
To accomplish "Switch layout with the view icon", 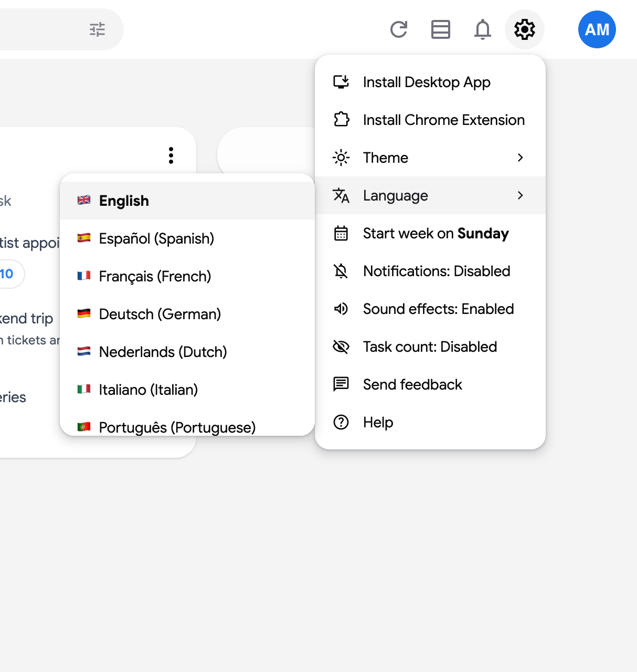I will 441,29.
